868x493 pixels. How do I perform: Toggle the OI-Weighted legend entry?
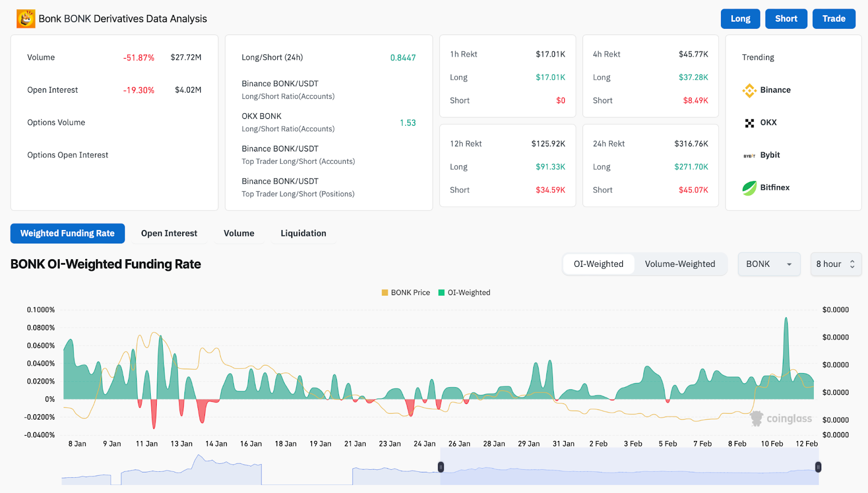coord(464,292)
